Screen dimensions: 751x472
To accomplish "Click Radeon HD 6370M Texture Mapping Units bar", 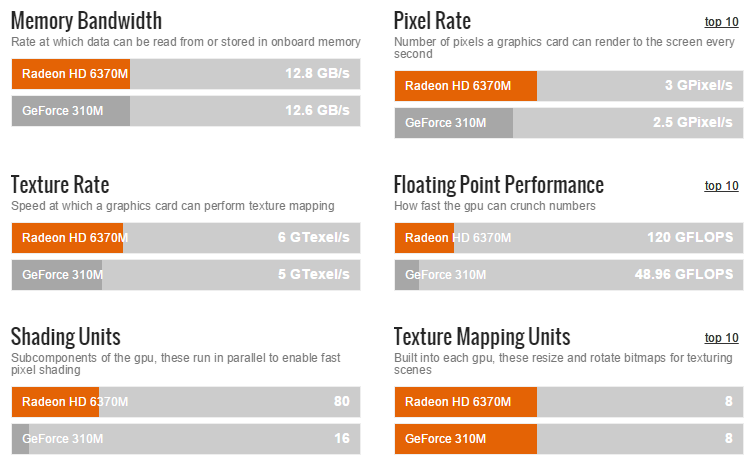I will coord(569,402).
